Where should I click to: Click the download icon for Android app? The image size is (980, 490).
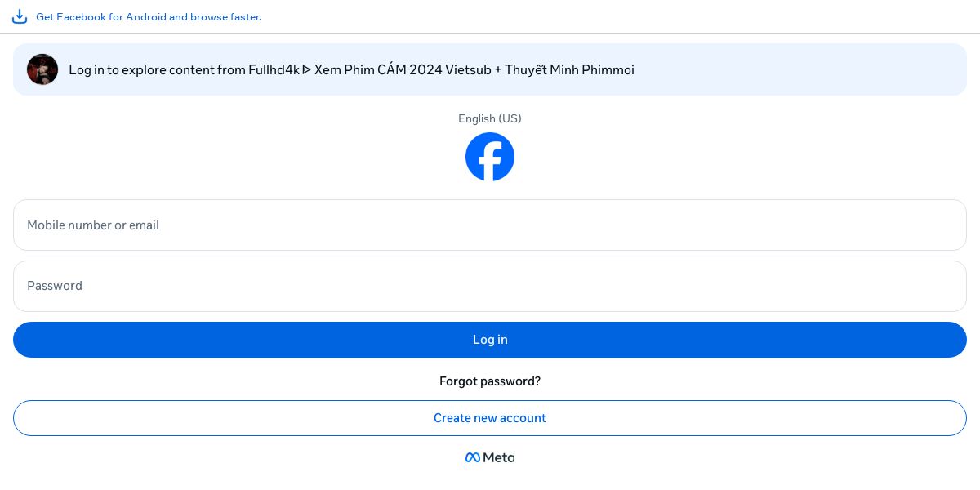click(x=20, y=16)
